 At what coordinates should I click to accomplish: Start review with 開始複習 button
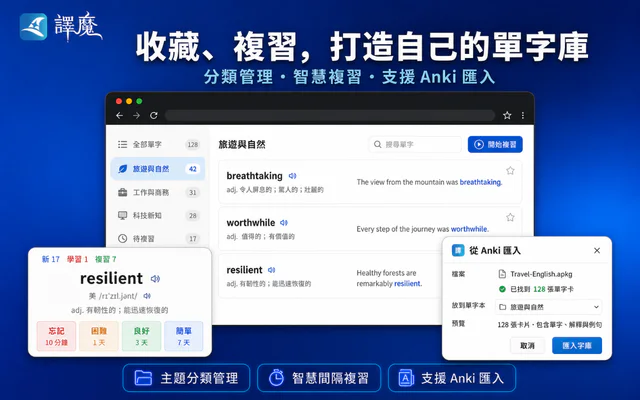tap(495, 144)
